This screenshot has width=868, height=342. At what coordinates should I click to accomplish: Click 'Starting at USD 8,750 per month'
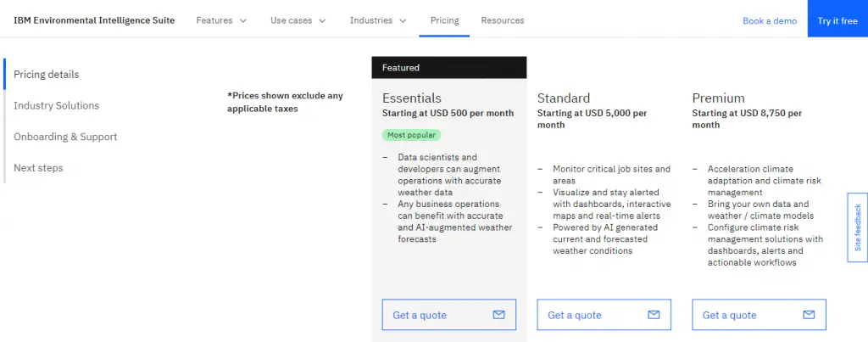click(x=747, y=119)
